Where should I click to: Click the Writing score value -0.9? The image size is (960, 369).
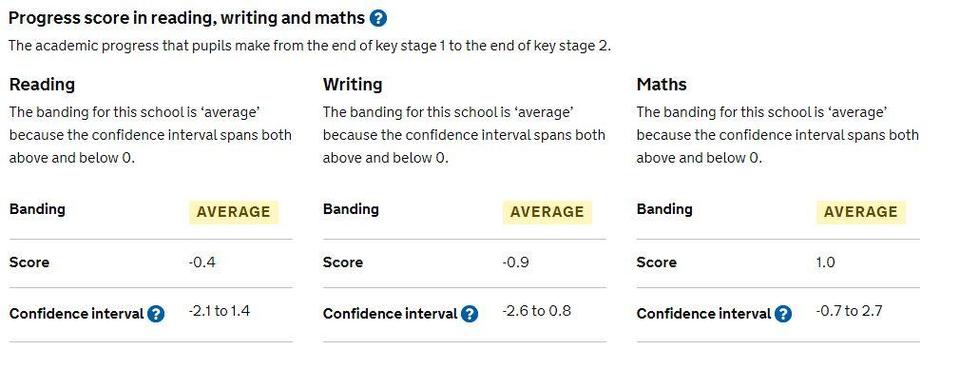click(x=516, y=263)
